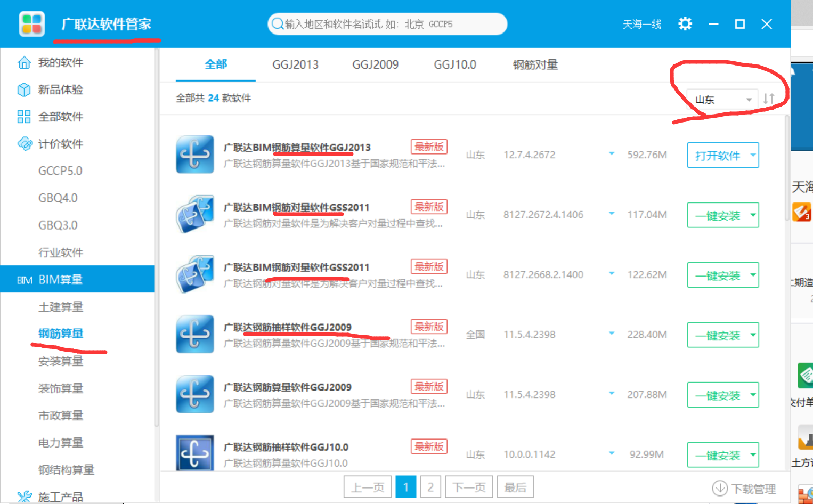813x504 pixels.
Task: Select GBQ4.0 in the sidebar
Action: 58,198
